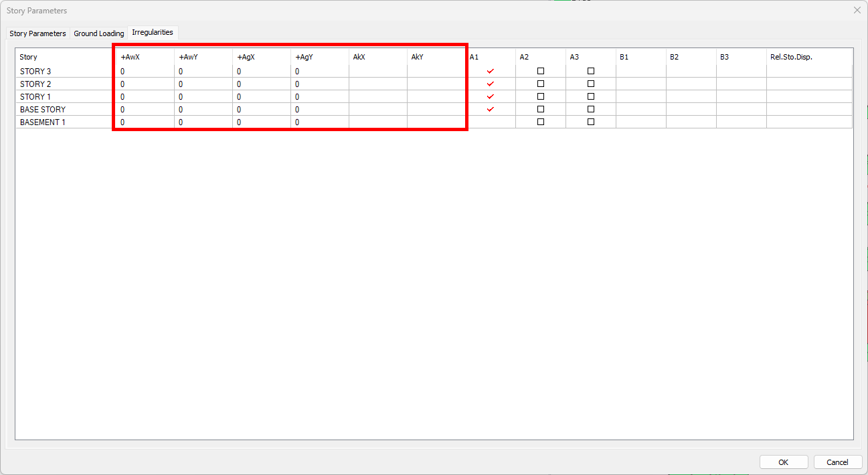Check A3 box for STORY 2
This screenshot has width=868, height=475.
(591, 84)
